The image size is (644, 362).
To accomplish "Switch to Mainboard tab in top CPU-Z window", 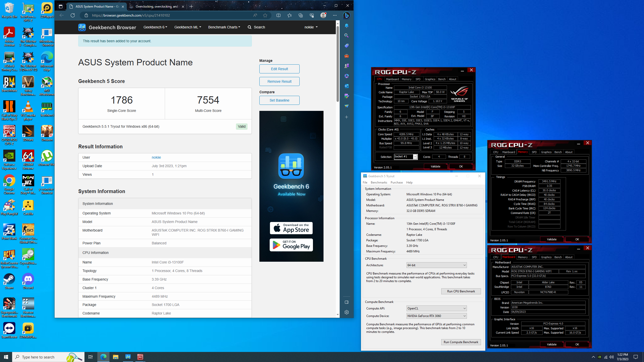I will point(392,79).
